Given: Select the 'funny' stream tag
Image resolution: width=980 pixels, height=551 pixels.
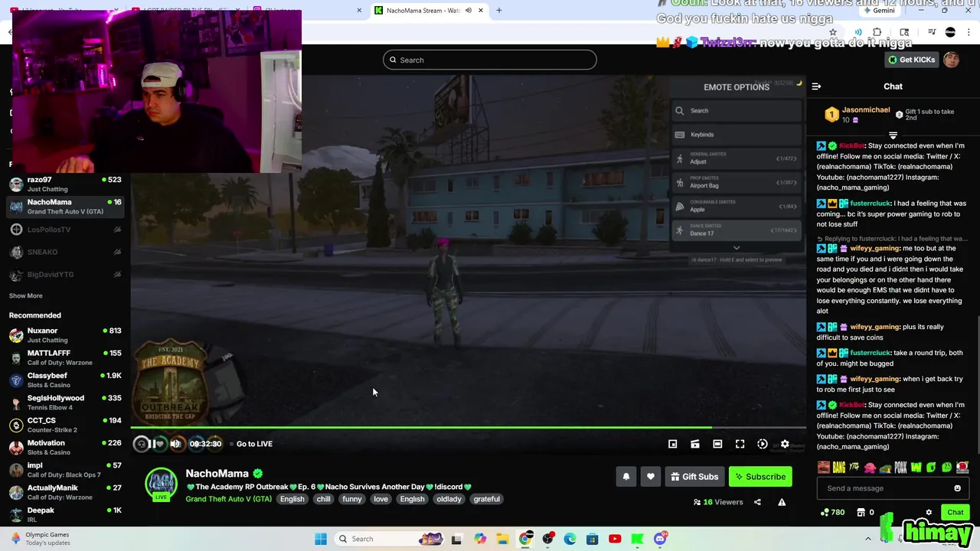Looking at the screenshot, I should (352, 499).
